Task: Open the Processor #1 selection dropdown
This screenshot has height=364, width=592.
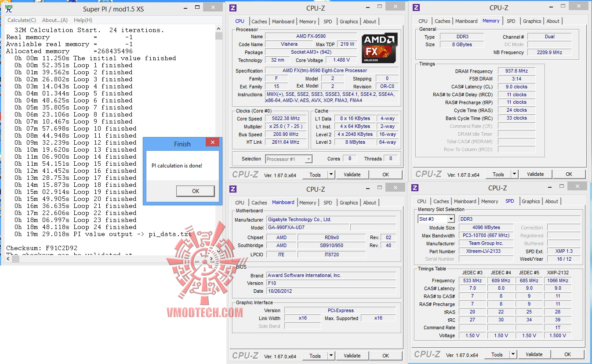Action: click(289, 159)
